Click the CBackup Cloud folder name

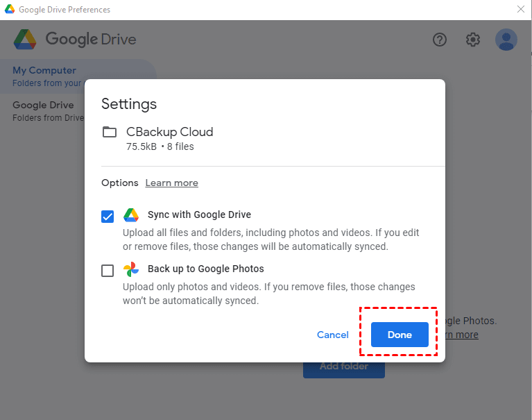[169, 132]
